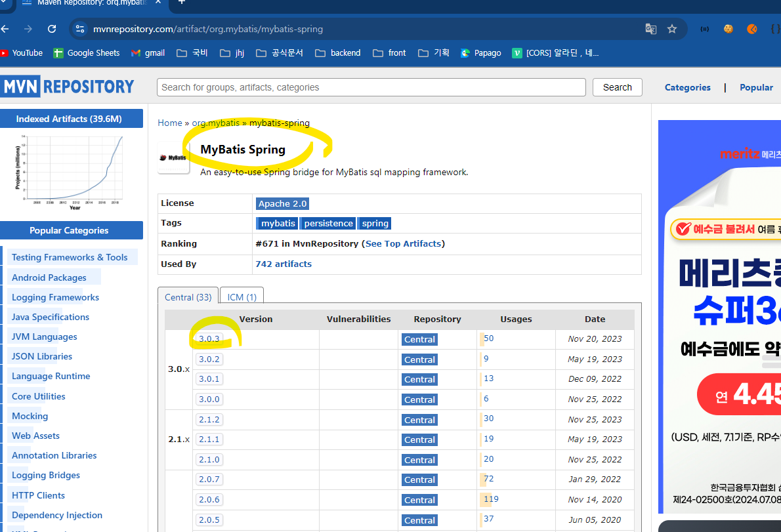The width and height of the screenshot is (781, 532).
Task: Click the persistence tag
Action: pyautogui.click(x=328, y=224)
